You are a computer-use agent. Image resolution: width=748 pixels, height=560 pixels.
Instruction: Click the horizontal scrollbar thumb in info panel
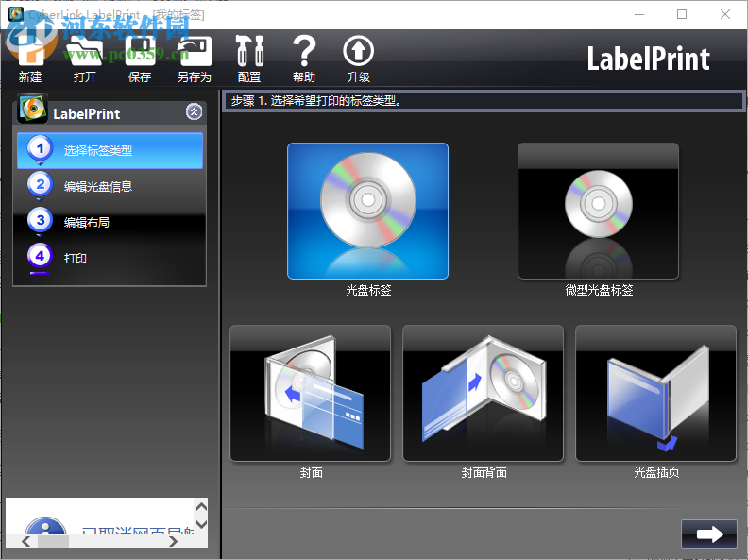pos(54,541)
